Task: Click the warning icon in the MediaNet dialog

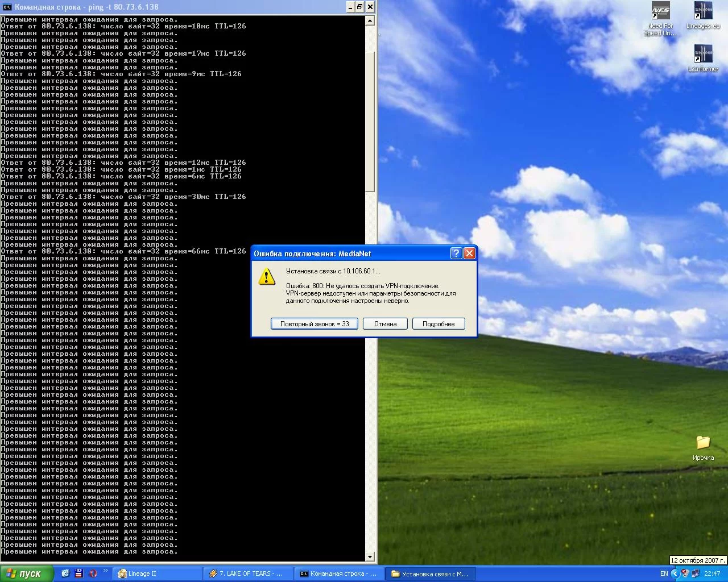Action: [267, 277]
